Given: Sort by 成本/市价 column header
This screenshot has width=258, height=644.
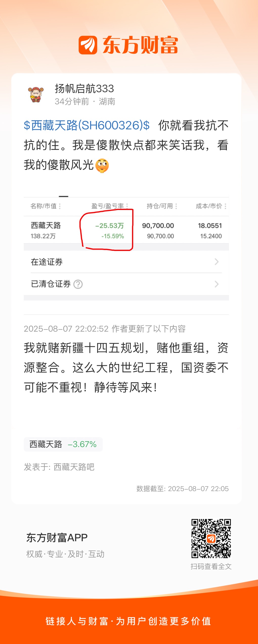Looking at the screenshot, I should coord(211,206).
